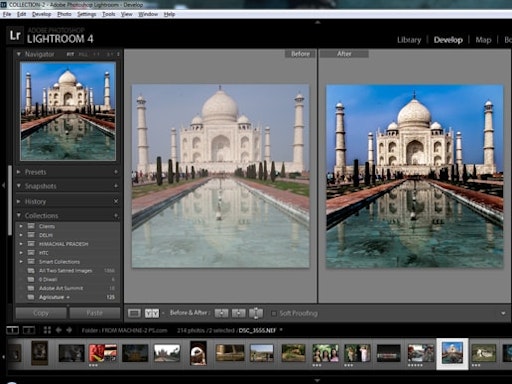Switch to Loupe view icon
The height and width of the screenshot is (384, 512).
pyautogui.click(x=134, y=313)
